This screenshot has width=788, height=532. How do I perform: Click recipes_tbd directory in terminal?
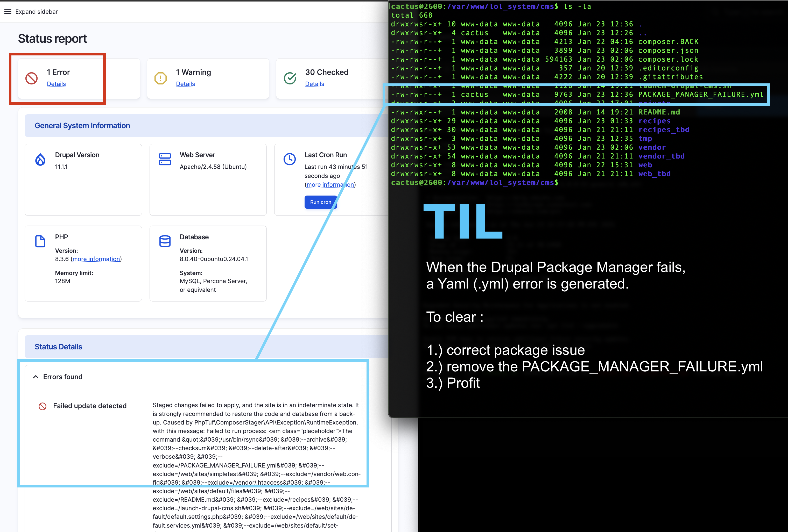click(x=664, y=130)
